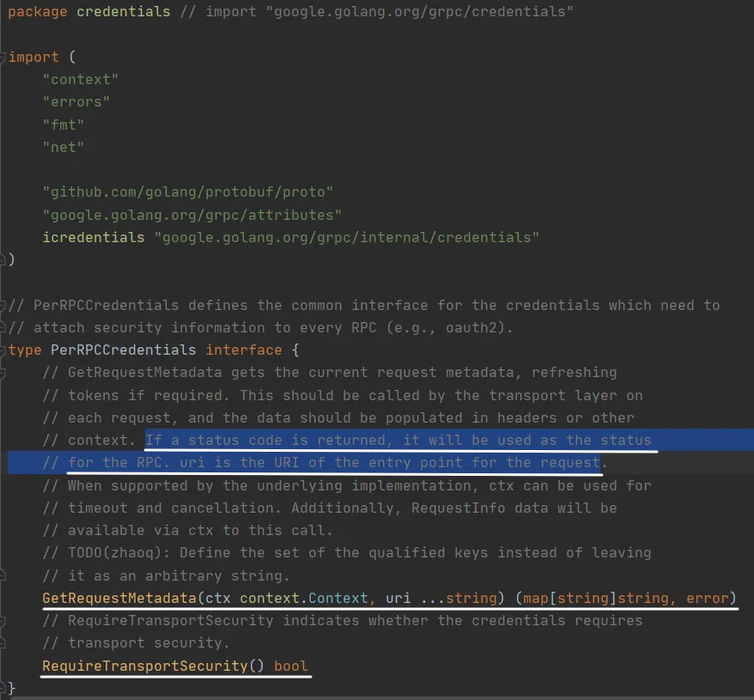Click the "fmt" import string

63,125
